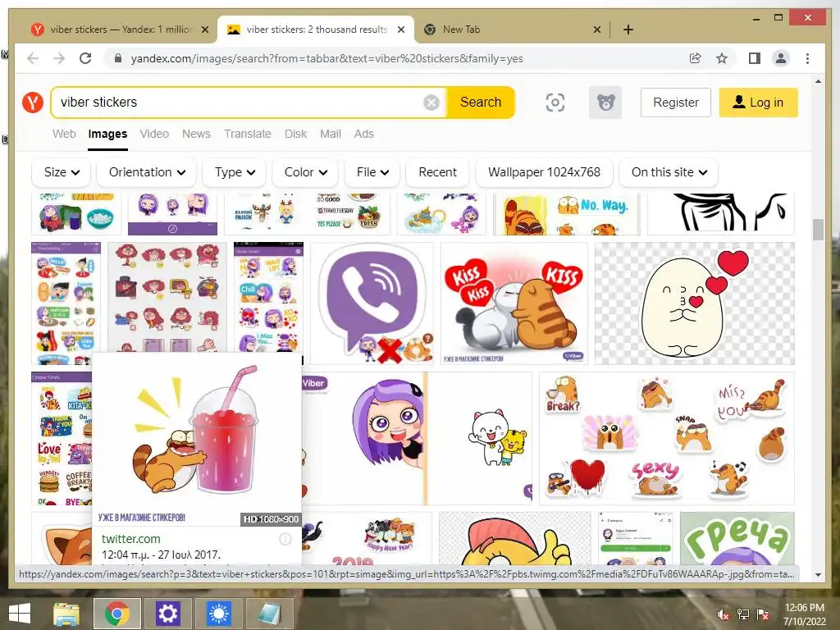Open the Translate tab
840x630 pixels.
click(x=248, y=134)
